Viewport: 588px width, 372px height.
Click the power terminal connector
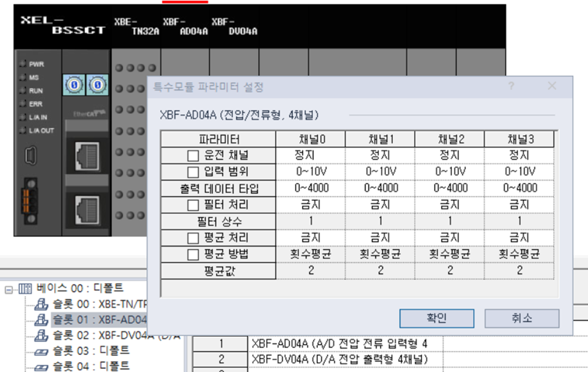click(30, 201)
